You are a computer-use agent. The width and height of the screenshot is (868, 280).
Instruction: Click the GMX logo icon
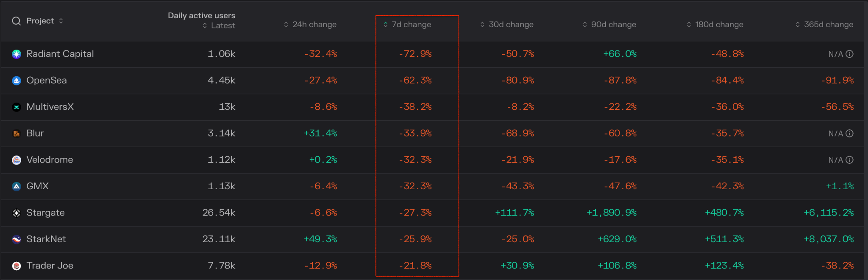(17, 186)
